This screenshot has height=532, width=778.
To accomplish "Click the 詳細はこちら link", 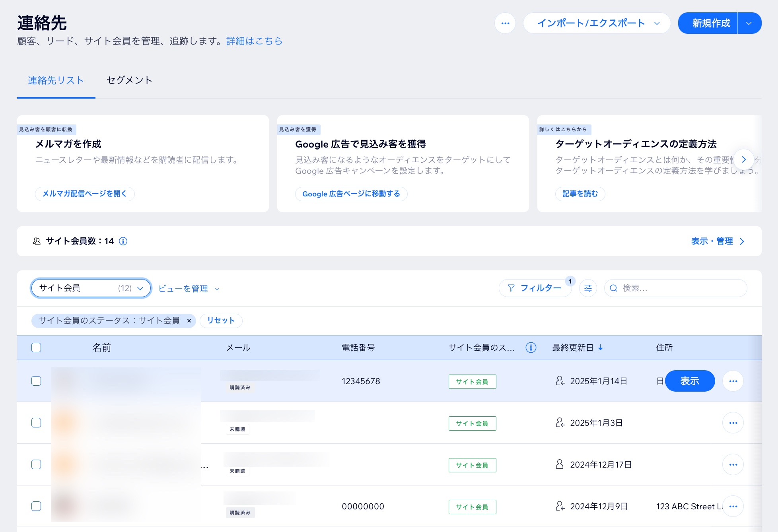I will [x=254, y=41].
